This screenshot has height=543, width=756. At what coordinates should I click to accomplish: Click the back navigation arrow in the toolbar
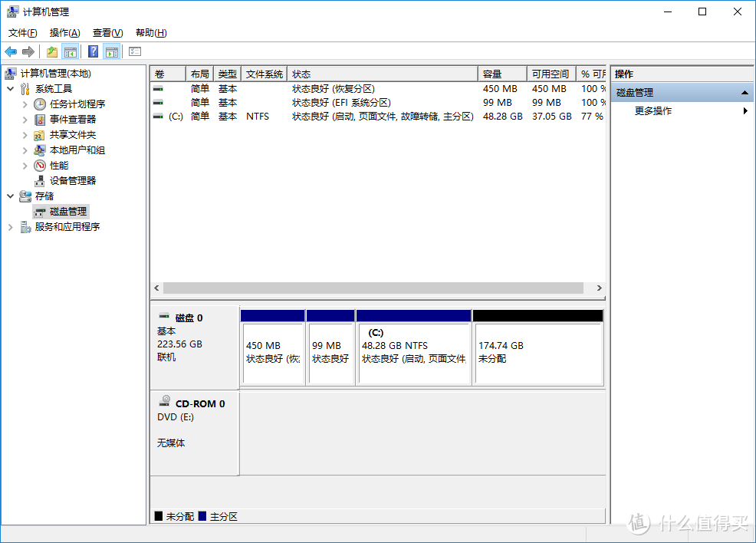[x=11, y=51]
